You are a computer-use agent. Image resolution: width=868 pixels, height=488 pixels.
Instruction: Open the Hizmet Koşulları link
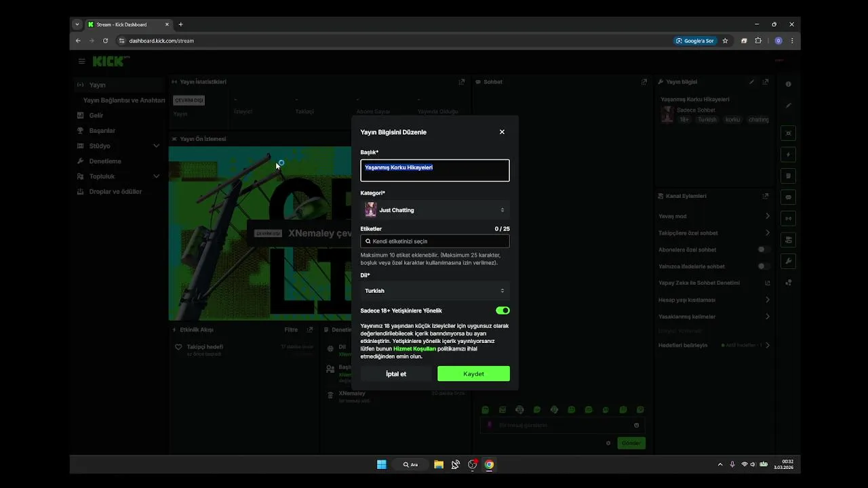point(414,349)
